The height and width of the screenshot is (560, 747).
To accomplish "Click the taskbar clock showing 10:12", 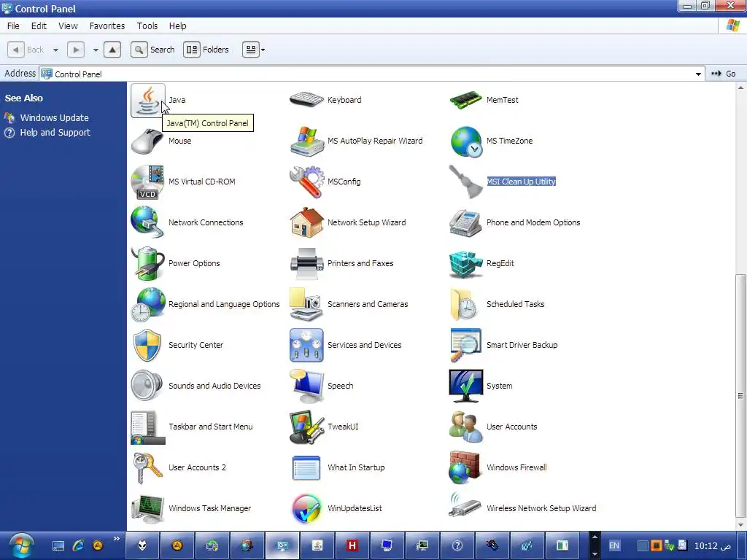I will click(x=713, y=545).
